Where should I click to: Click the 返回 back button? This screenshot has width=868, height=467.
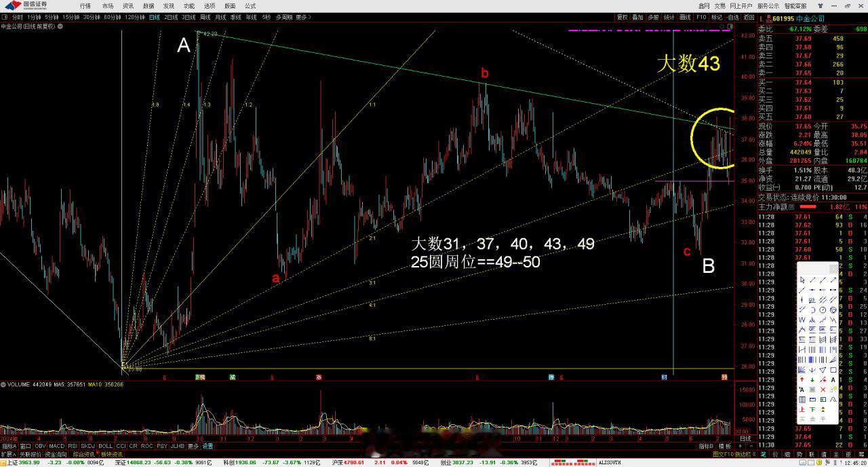(749, 18)
